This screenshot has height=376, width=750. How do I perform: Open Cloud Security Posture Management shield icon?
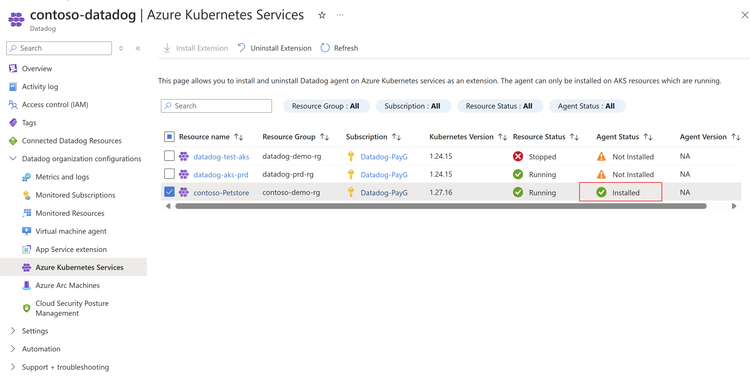tap(27, 308)
